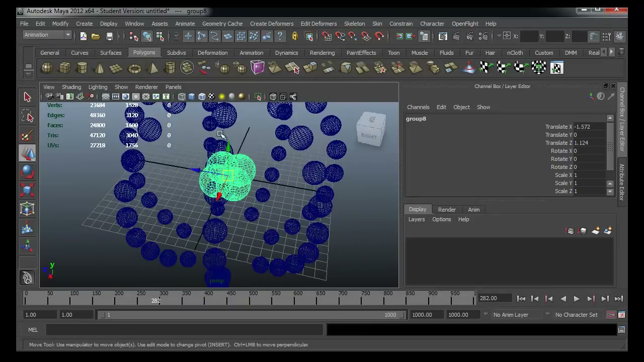Viewport: 644px width, 362px height.
Task: Click the view cube RIGHT face
Action: coord(369,136)
